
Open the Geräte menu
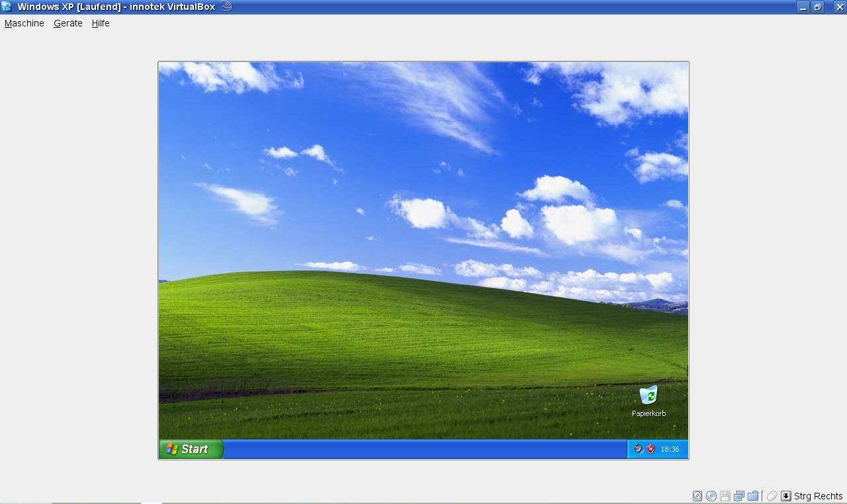click(68, 23)
